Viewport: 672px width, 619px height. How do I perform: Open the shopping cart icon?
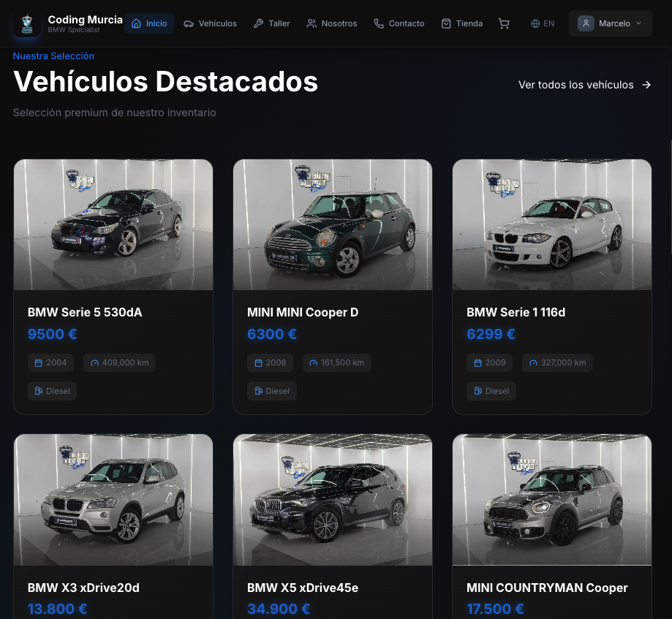(504, 23)
